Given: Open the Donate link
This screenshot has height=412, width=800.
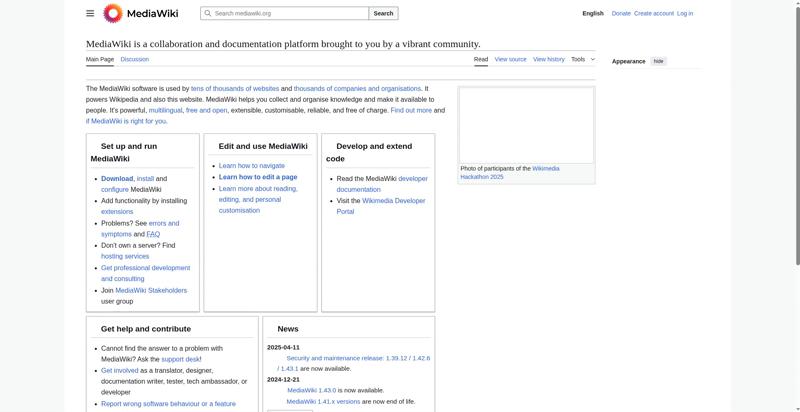Looking at the screenshot, I should (x=621, y=14).
